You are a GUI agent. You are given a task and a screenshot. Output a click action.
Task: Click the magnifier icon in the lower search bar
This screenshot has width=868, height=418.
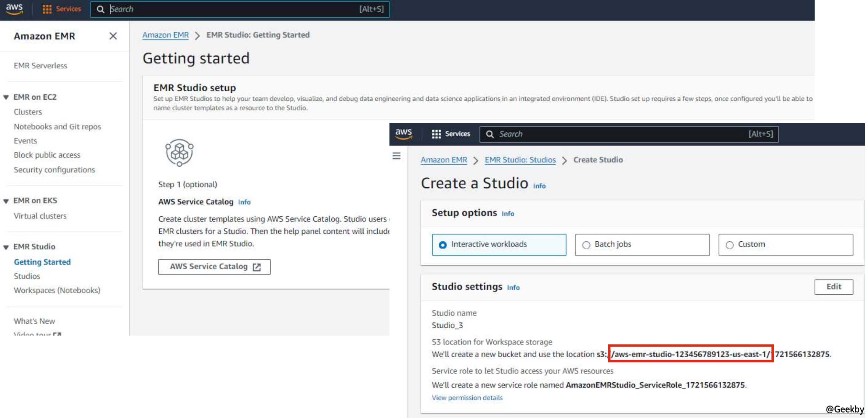point(490,134)
